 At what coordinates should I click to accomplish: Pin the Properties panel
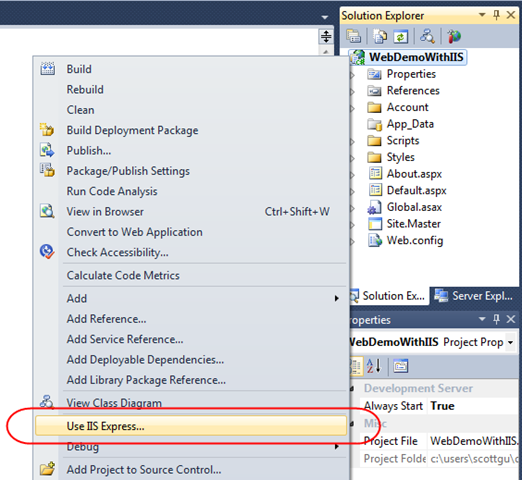click(496, 319)
